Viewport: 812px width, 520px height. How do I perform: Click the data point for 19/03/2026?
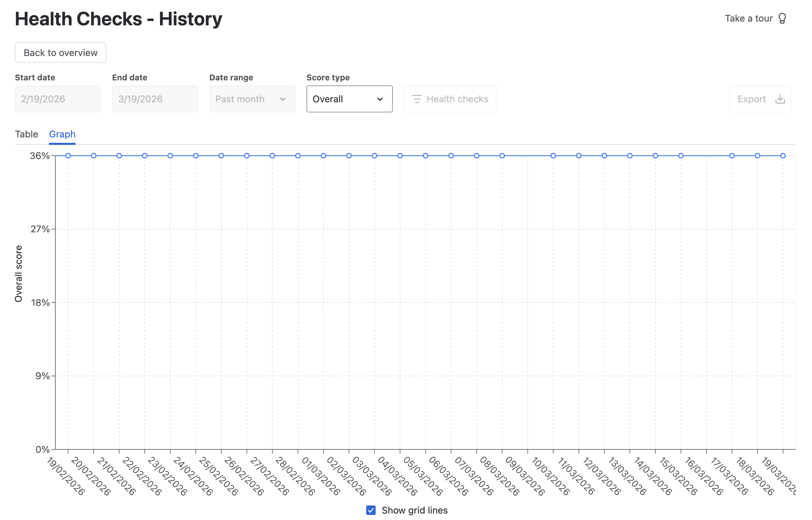click(783, 156)
